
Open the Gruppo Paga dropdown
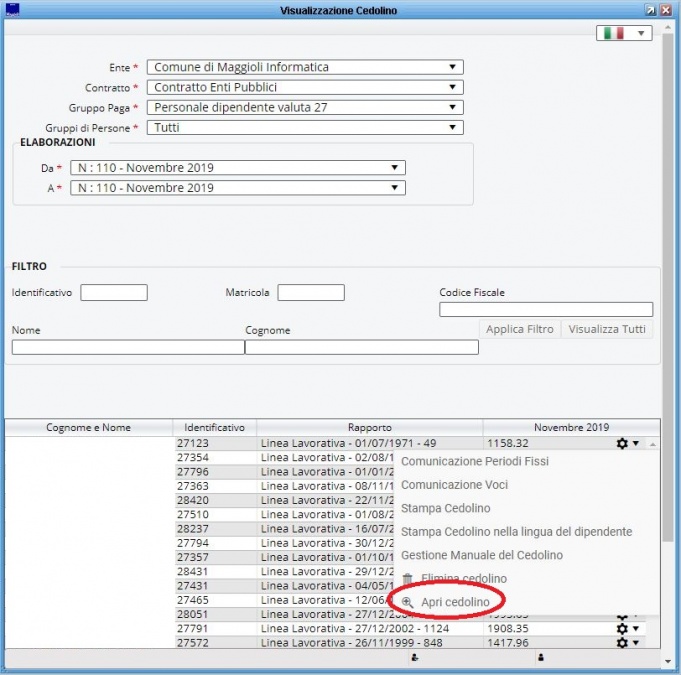click(305, 107)
